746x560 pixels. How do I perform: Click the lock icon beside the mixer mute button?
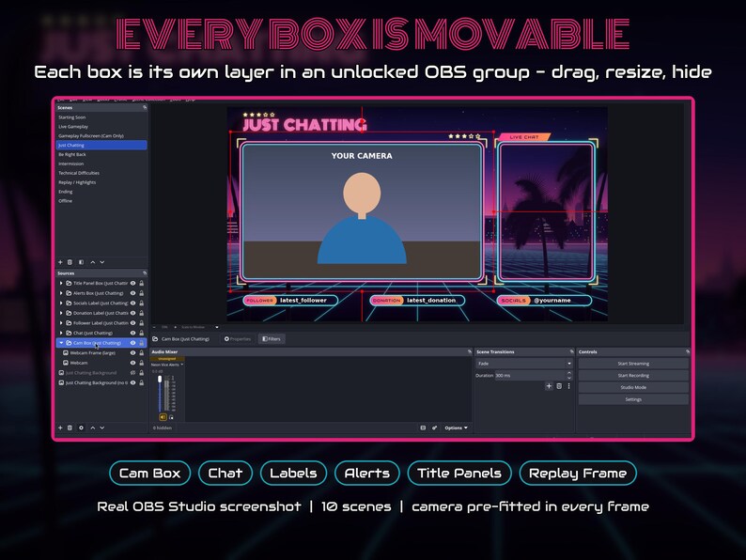coord(171,417)
